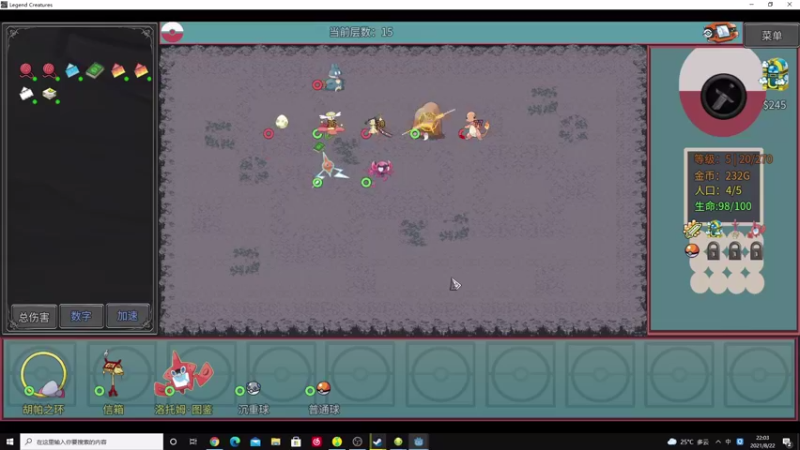Open File Explorer from the taskbar

tap(276, 442)
